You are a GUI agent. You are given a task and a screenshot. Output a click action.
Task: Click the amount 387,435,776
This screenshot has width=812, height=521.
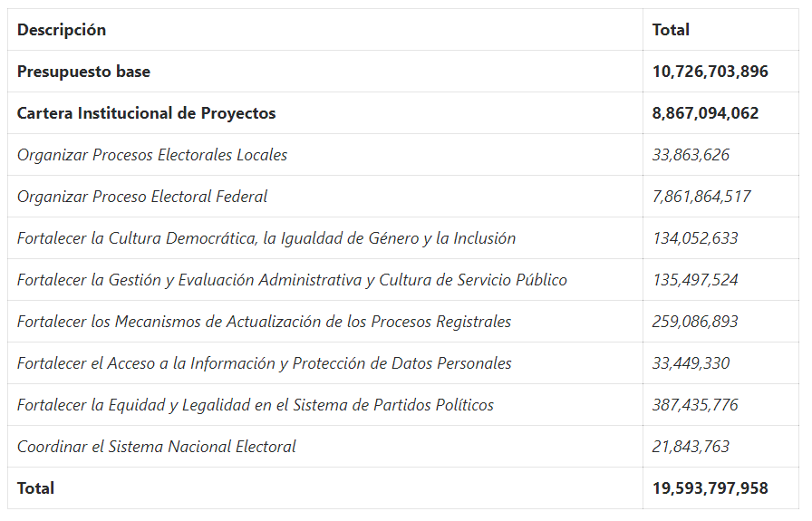click(695, 405)
